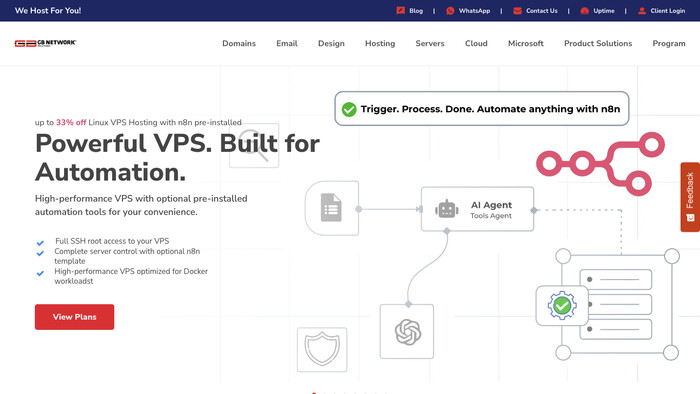
Task: Click 'High-performance VPS optimized for Docker' text
Action: pyautogui.click(x=131, y=271)
